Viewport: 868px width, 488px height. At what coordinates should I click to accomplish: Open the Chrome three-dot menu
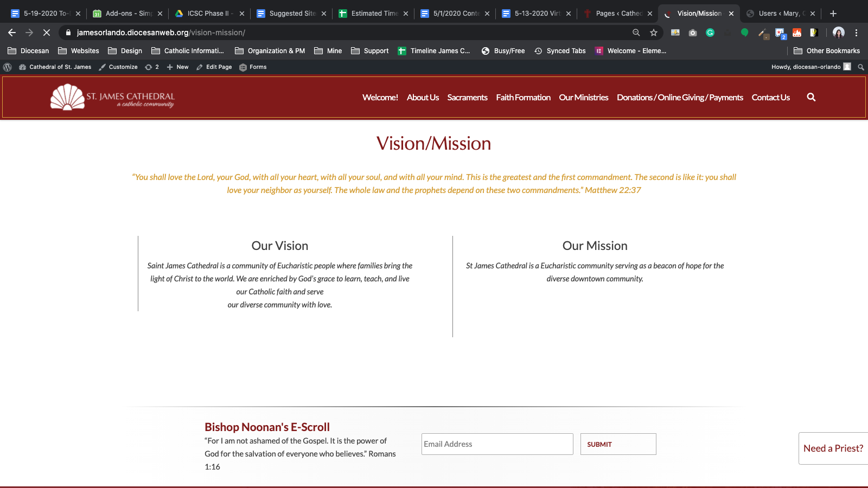click(856, 33)
